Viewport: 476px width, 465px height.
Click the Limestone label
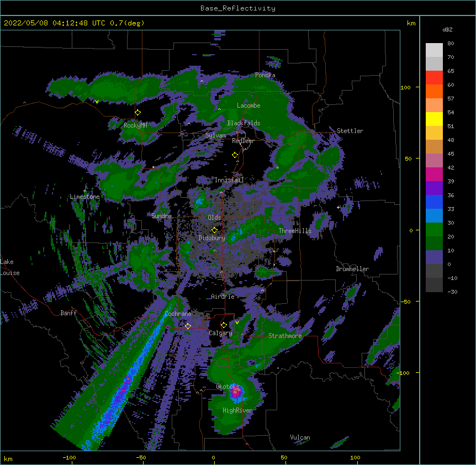tap(84, 197)
